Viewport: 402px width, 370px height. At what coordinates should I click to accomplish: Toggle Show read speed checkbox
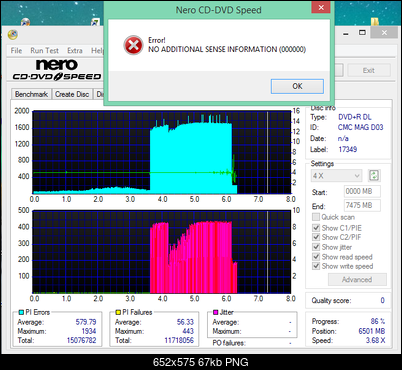[x=316, y=257]
